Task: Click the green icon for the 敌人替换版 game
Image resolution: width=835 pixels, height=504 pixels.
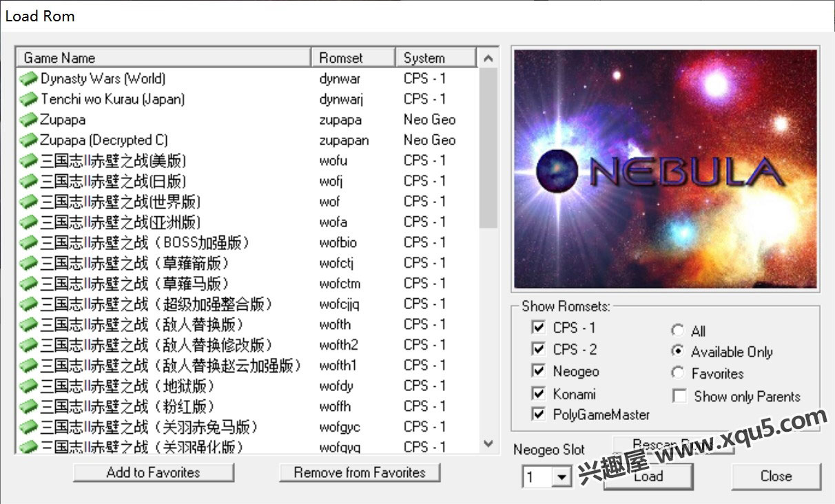Action: click(28, 325)
